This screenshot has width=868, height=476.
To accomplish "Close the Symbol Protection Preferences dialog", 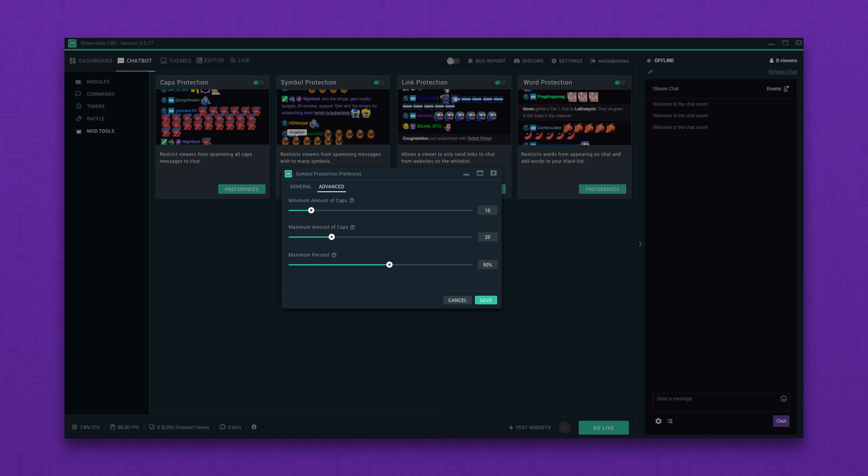I will (x=494, y=174).
